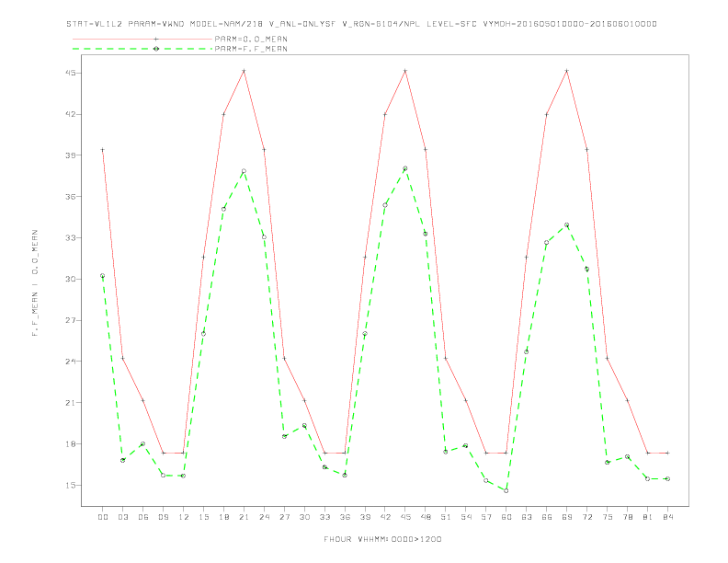The image size is (728, 563).
Task: Click x-axis tick label 63
Action: pos(527,517)
